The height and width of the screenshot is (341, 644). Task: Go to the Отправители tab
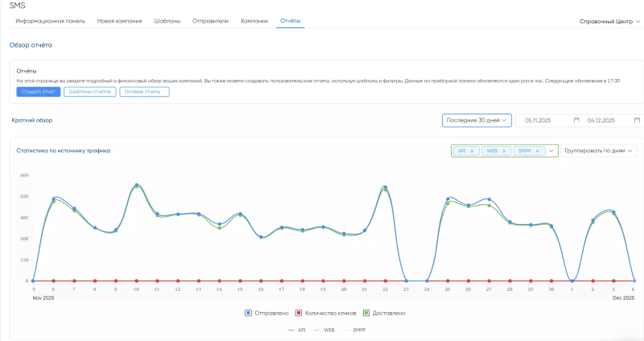pyautogui.click(x=210, y=20)
